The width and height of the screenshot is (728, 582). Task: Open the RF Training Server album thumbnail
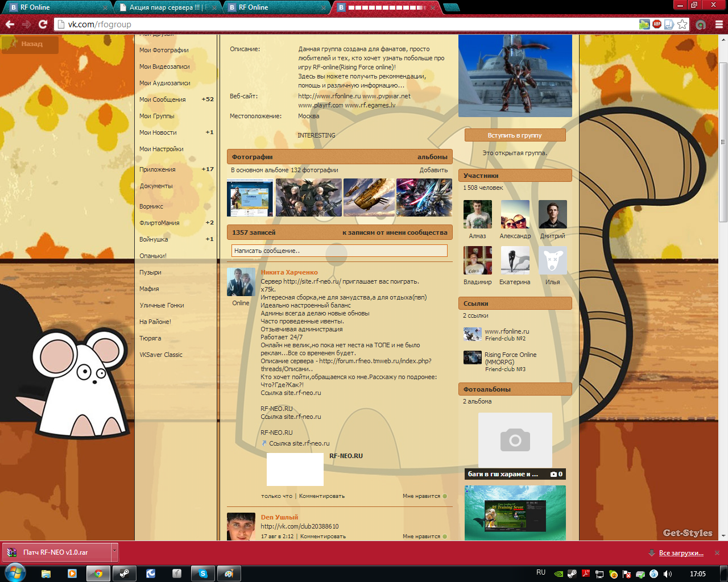pos(515,513)
